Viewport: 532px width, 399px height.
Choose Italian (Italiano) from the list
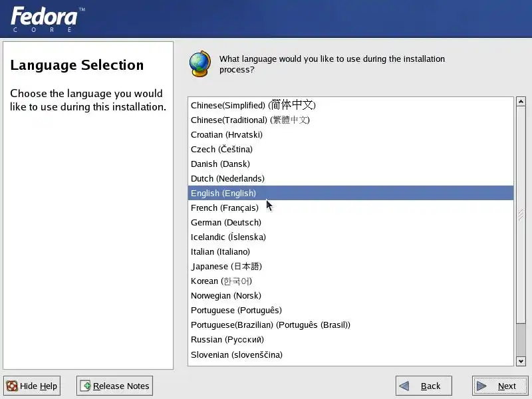click(x=350, y=252)
